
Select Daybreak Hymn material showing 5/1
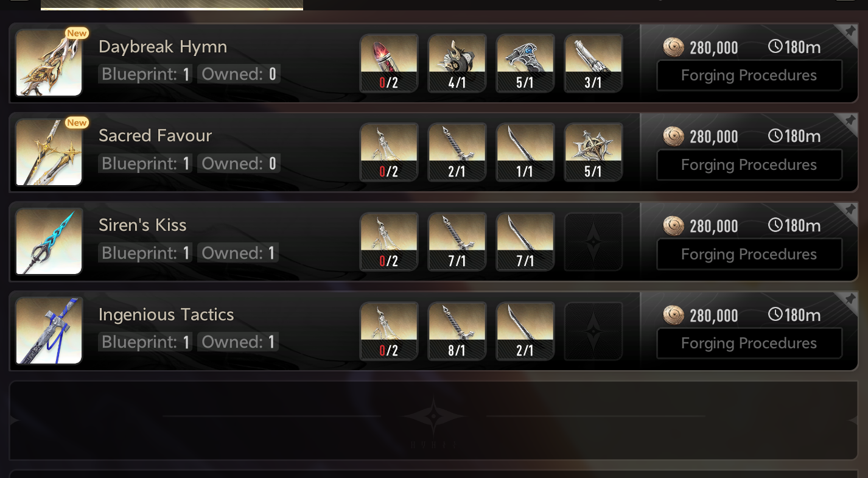pos(525,63)
